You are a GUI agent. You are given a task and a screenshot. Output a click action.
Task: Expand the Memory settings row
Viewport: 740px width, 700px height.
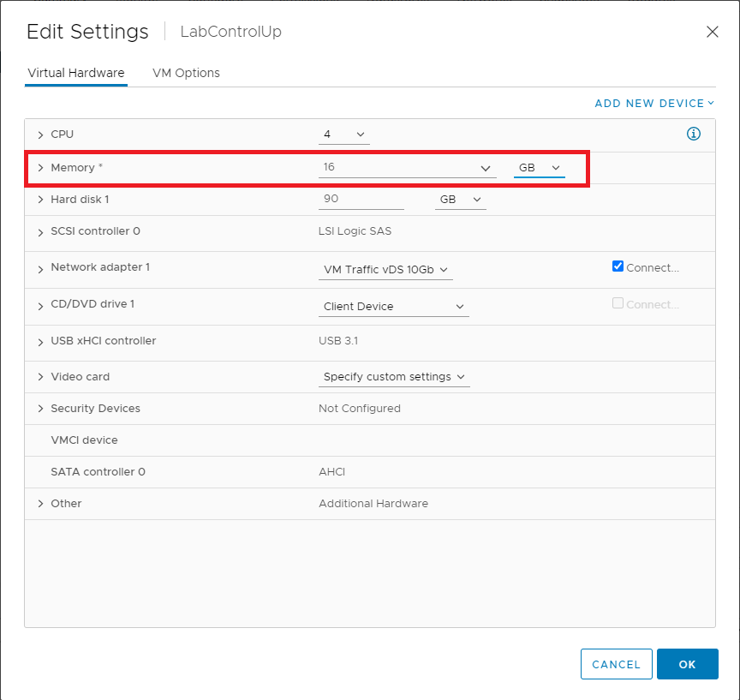point(40,168)
